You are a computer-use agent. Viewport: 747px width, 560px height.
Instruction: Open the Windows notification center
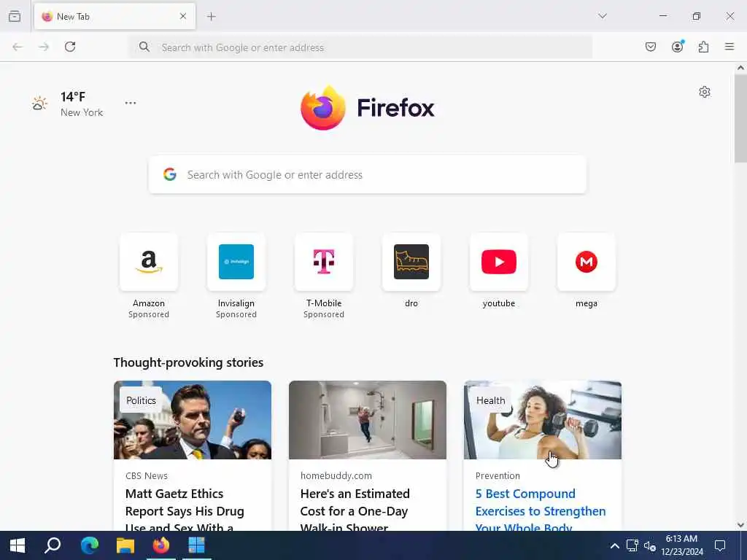coord(720,545)
